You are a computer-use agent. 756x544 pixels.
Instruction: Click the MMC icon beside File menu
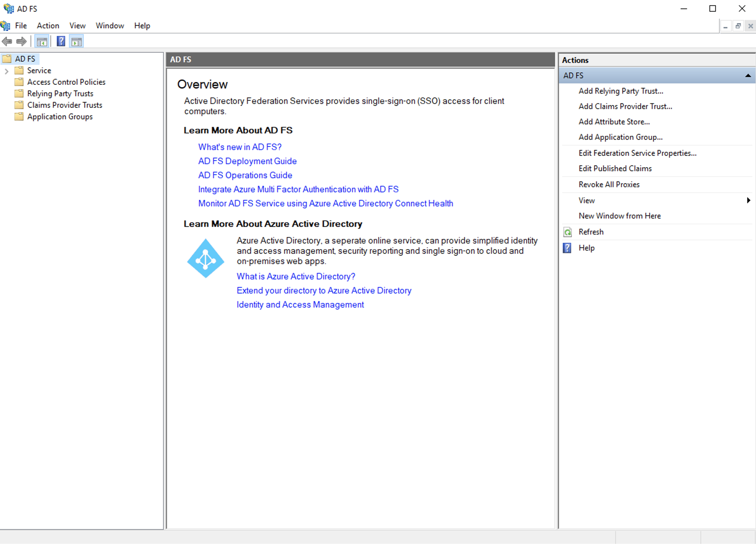pos(5,26)
